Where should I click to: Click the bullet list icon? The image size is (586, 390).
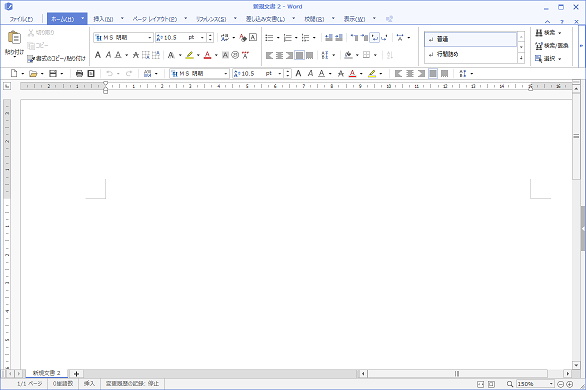[x=269, y=38]
